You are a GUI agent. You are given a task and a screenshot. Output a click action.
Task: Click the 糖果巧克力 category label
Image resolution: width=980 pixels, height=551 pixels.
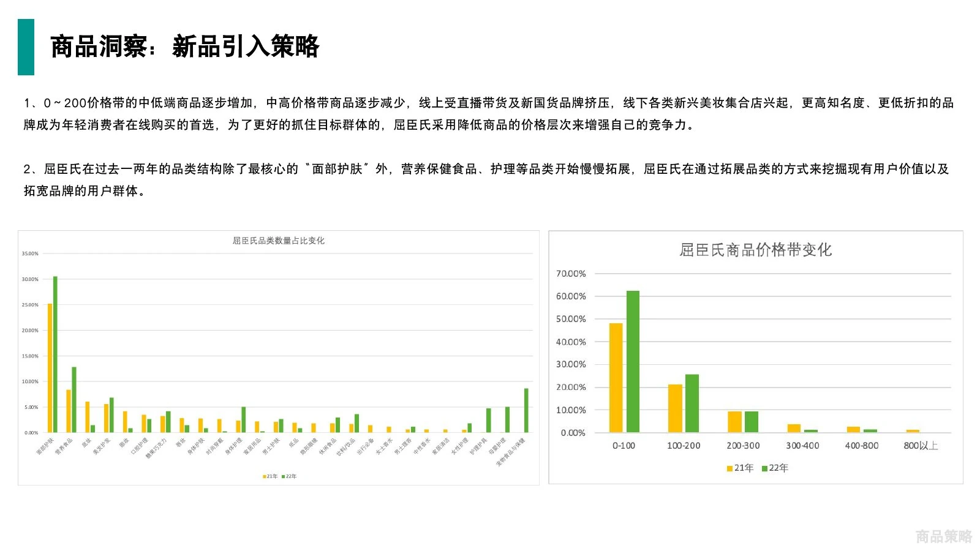pos(156,448)
